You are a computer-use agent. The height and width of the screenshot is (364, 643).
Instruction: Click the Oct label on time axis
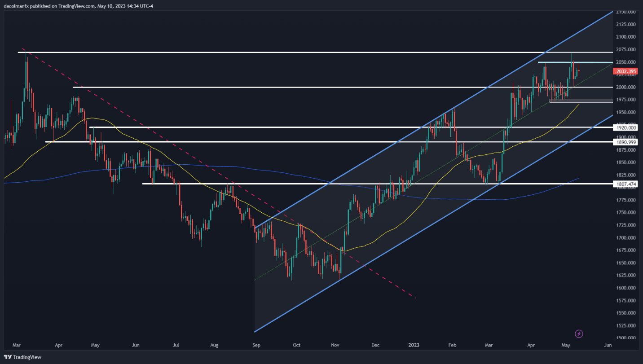click(x=296, y=346)
